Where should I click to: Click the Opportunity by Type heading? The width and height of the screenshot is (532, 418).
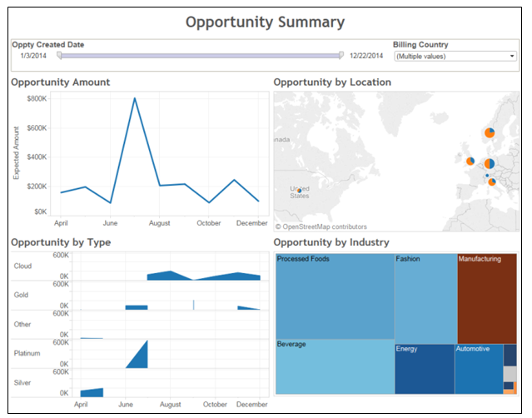[61, 242]
